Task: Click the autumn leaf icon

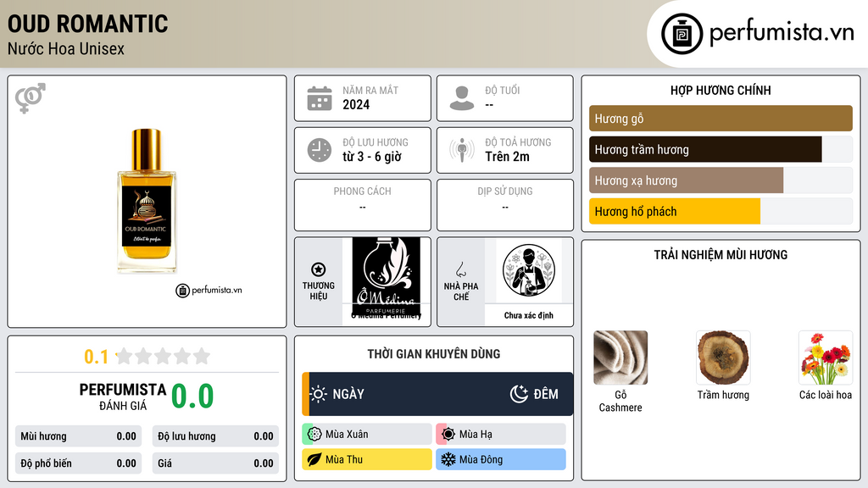Action: tap(314, 459)
